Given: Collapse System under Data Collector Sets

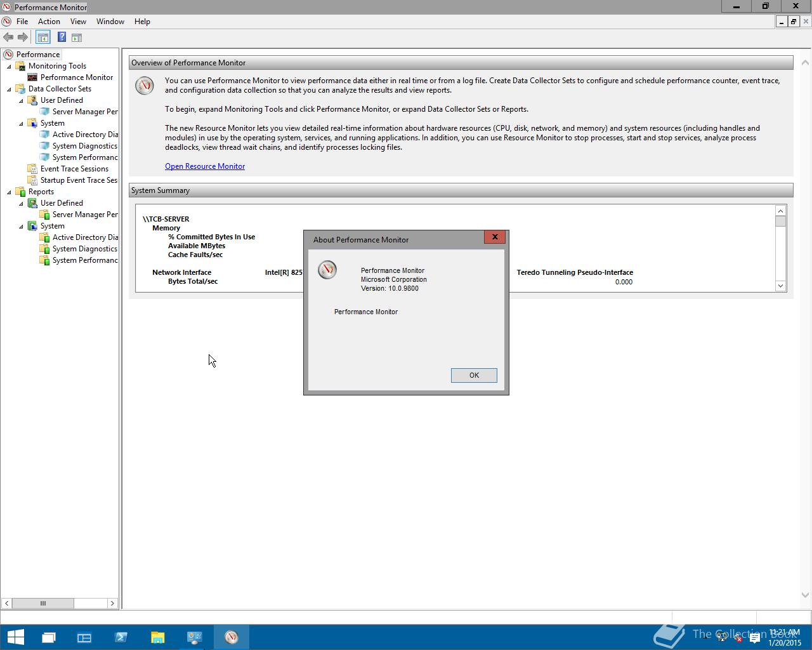Looking at the screenshot, I should 22,123.
